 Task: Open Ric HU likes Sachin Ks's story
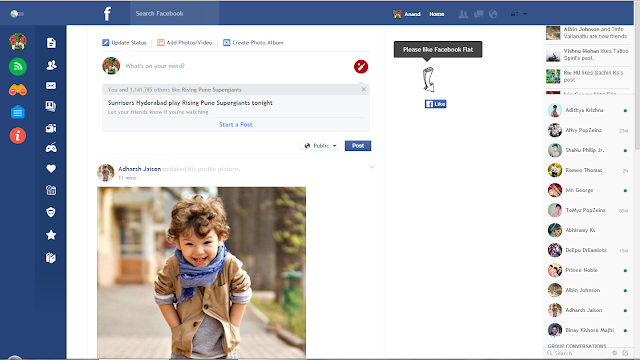pyautogui.click(x=588, y=76)
